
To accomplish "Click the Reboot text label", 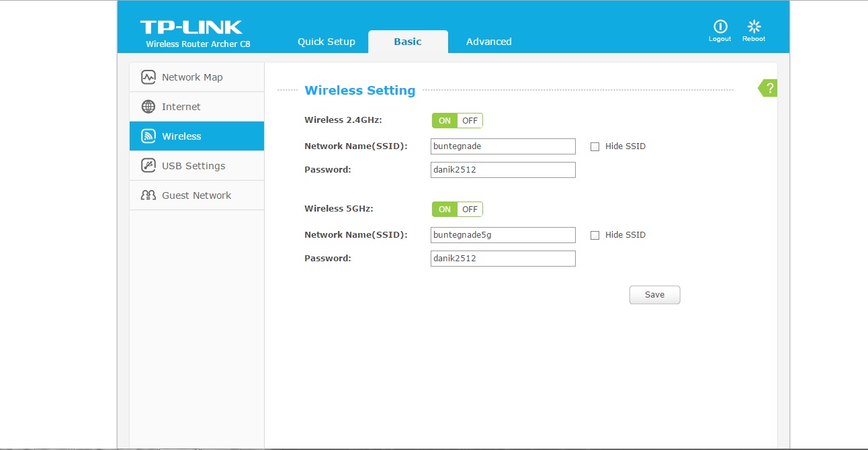I will 754,39.
